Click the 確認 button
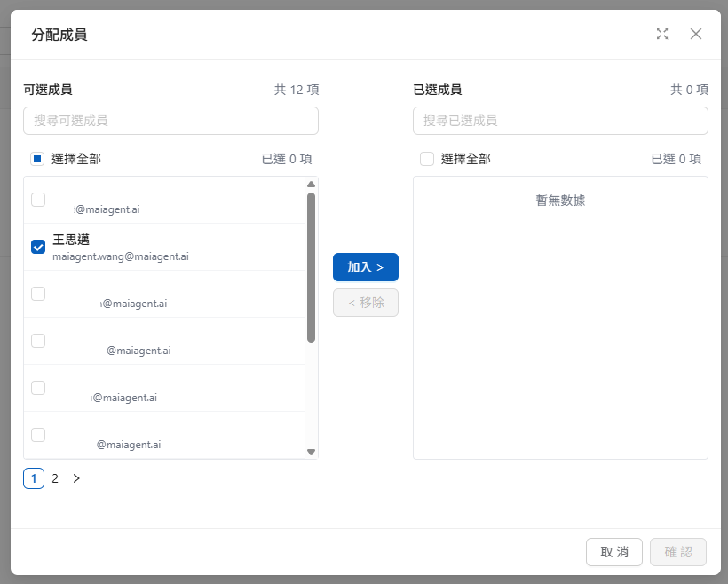The width and height of the screenshot is (728, 584). [678, 552]
